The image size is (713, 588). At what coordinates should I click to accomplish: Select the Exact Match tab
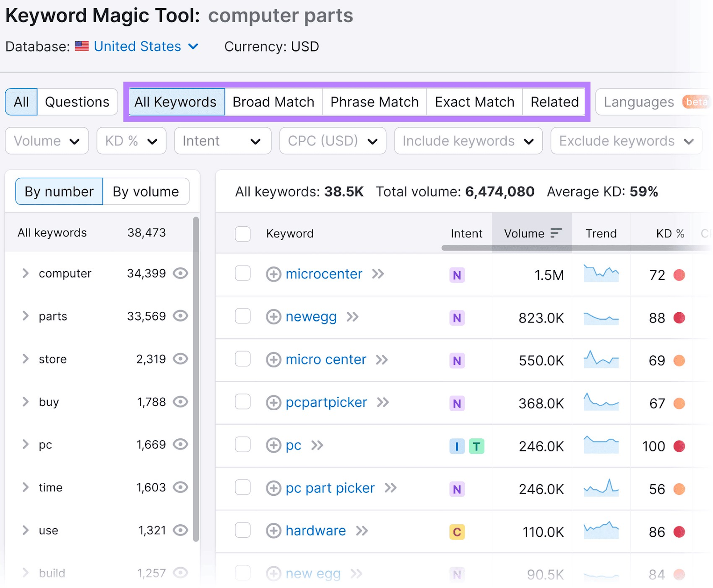[474, 102]
